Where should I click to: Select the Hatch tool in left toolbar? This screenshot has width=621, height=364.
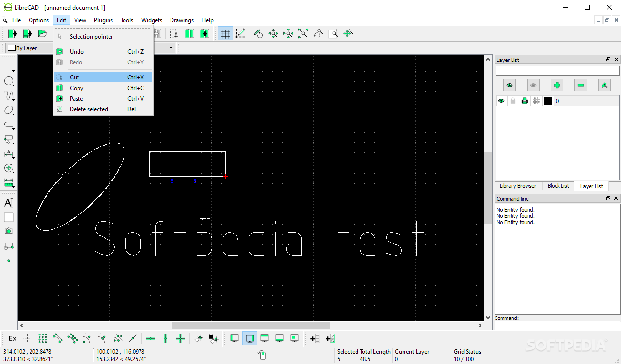9,217
